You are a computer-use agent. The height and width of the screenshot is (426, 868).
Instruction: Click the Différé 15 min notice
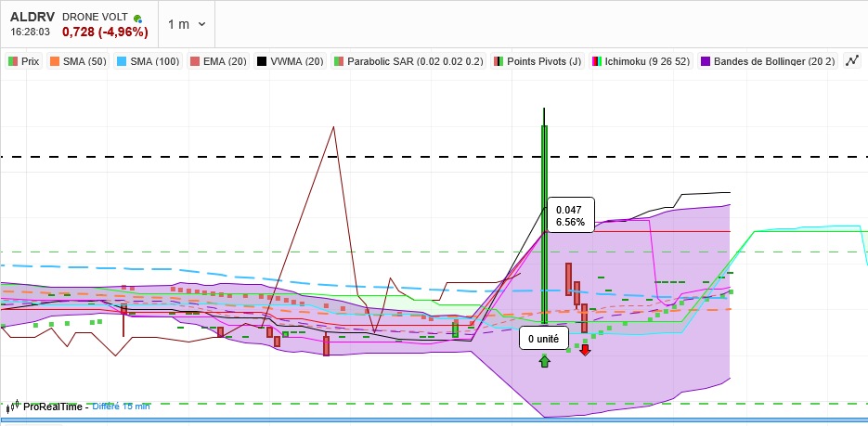coord(121,407)
